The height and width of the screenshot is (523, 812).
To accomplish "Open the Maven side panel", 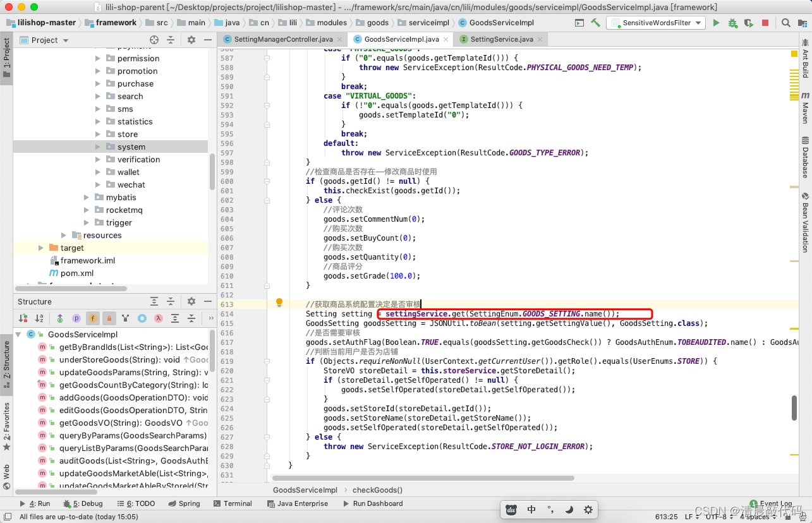I will 805,107.
